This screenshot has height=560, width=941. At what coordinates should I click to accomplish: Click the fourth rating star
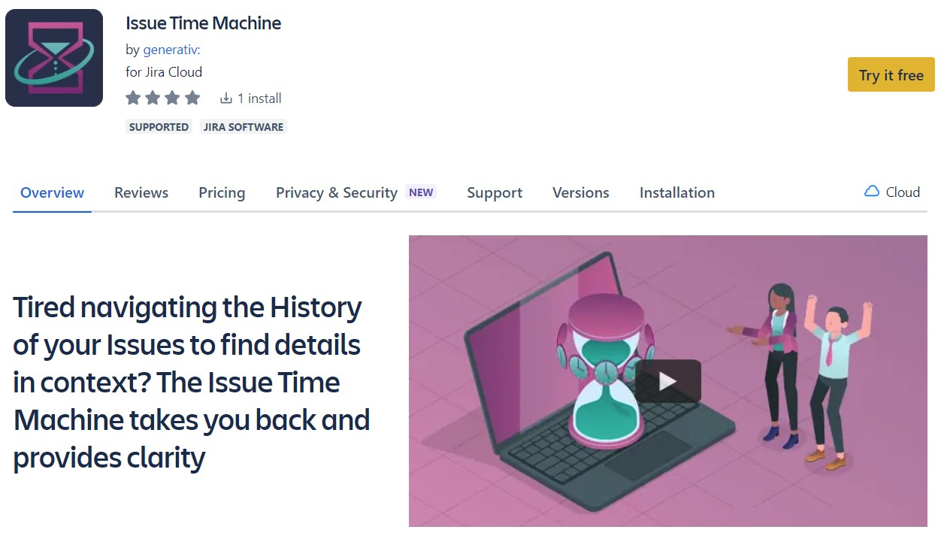click(x=192, y=98)
